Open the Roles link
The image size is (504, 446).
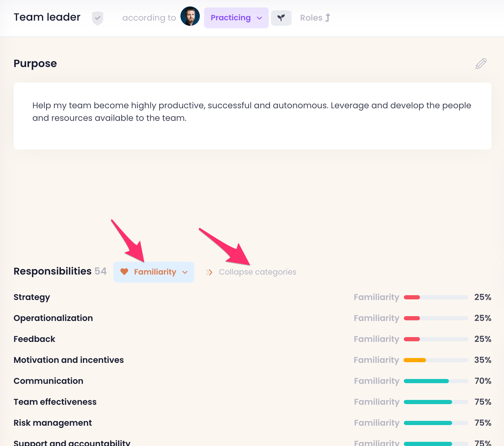pyautogui.click(x=311, y=18)
